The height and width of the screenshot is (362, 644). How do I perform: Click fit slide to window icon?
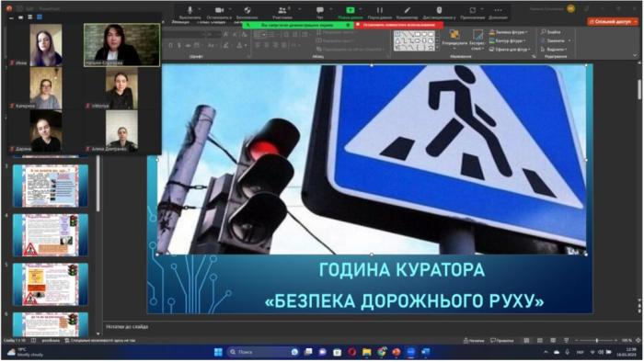pyautogui.click(x=638, y=340)
